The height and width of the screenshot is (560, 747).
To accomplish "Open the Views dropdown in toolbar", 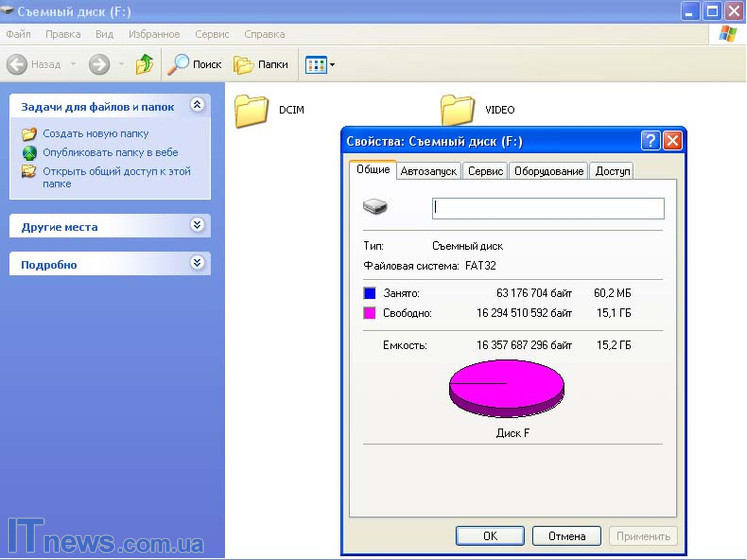I will point(320,65).
